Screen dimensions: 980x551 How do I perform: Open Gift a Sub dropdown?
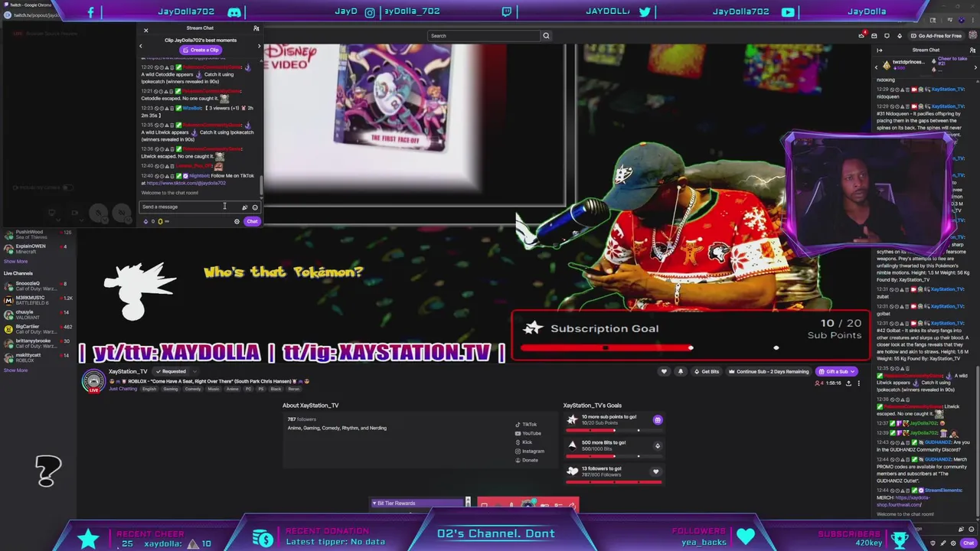[836, 371]
